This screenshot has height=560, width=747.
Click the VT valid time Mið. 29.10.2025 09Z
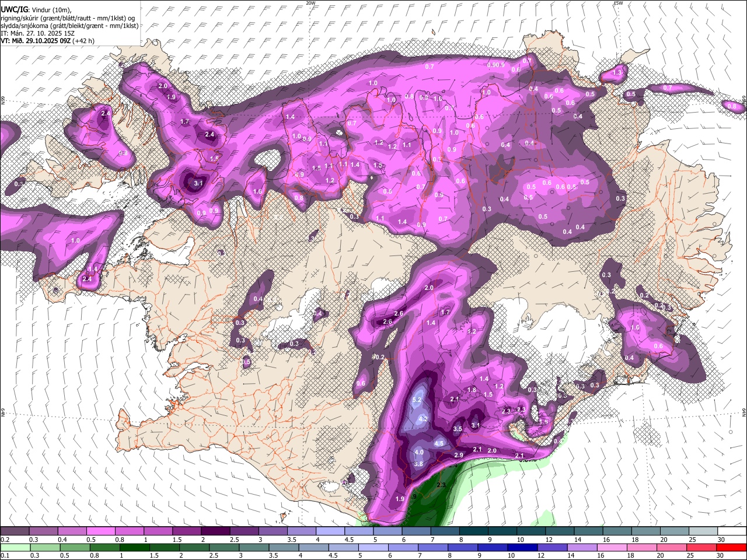47,41
